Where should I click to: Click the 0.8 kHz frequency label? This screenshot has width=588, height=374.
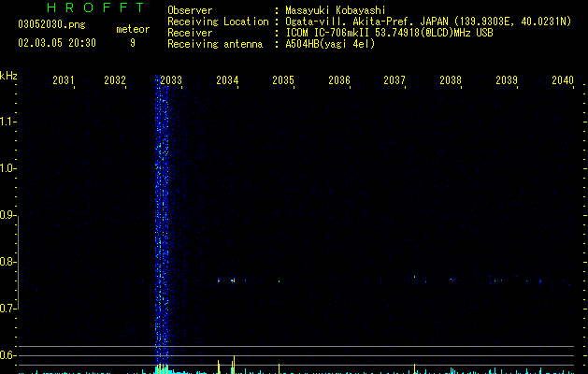pyautogui.click(x=7, y=262)
